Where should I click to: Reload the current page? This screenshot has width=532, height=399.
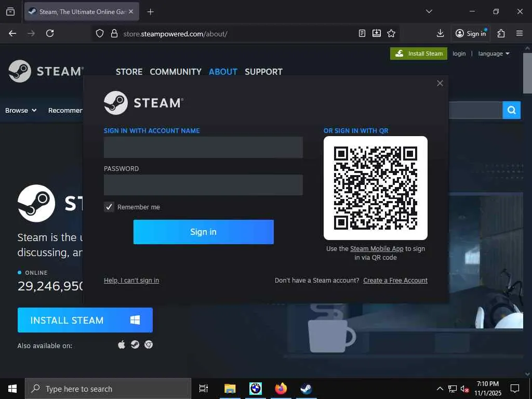(50, 33)
